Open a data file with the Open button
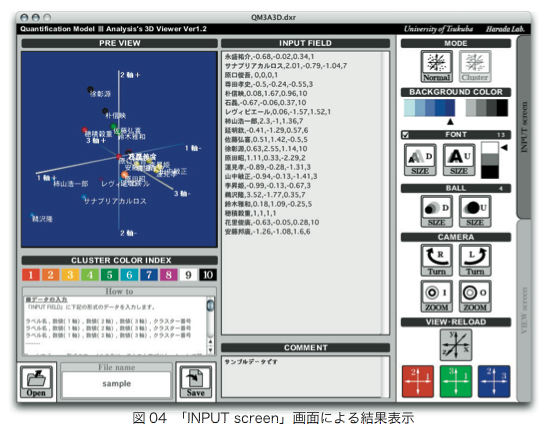The height and width of the screenshot is (439, 547). 36,382
